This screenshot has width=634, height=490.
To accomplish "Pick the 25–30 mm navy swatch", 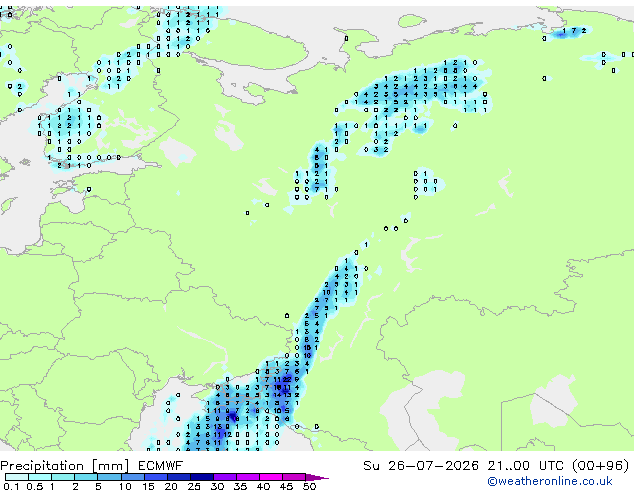I will point(201,477).
